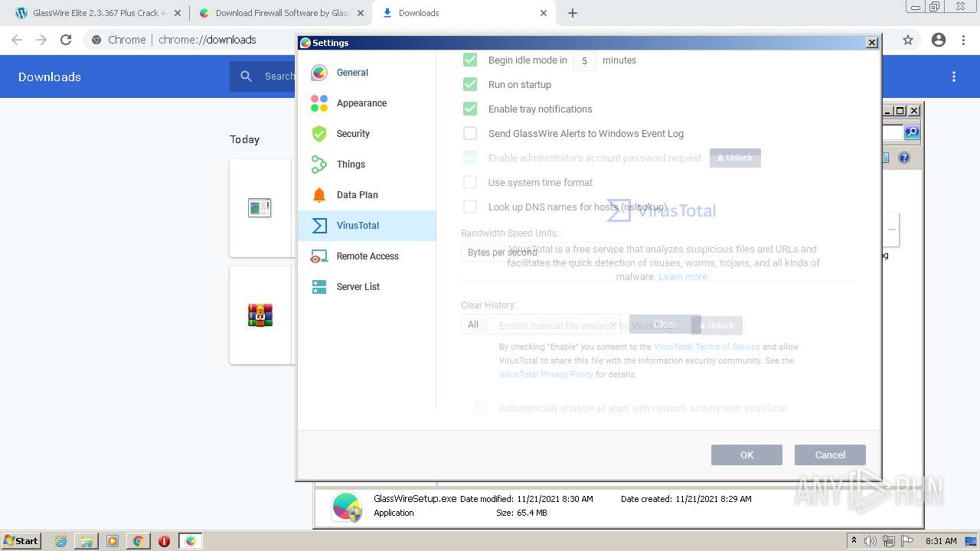Reload the Downloads page
This screenshot has width=980, height=551.
(x=66, y=40)
